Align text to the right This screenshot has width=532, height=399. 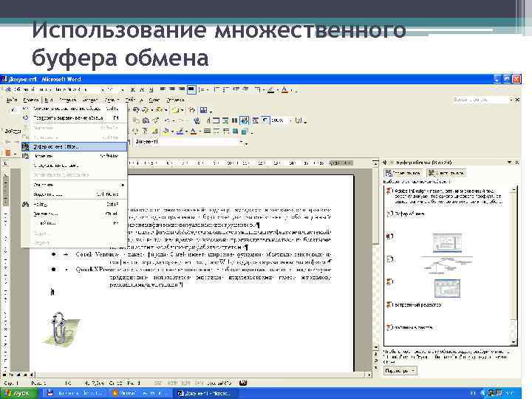click(x=182, y=89)
